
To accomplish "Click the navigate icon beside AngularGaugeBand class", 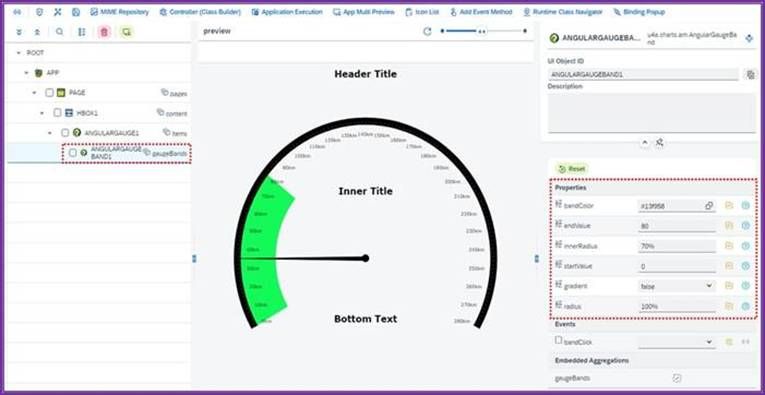I will click(749, 38).
